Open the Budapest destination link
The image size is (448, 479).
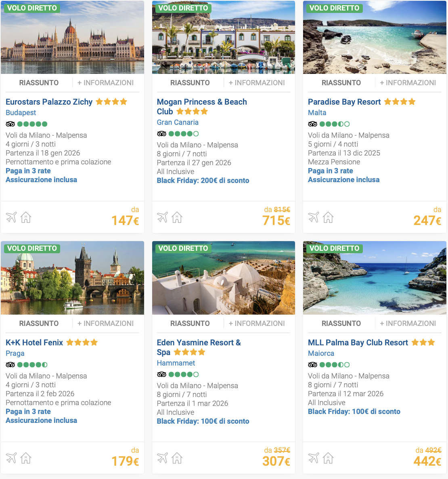(x=21, y=113)
